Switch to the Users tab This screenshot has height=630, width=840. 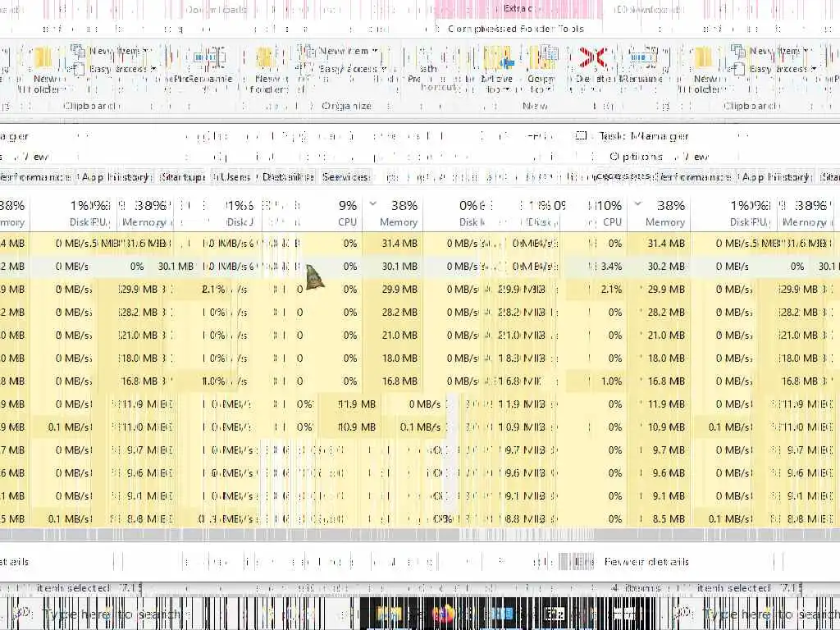[233, 177]
